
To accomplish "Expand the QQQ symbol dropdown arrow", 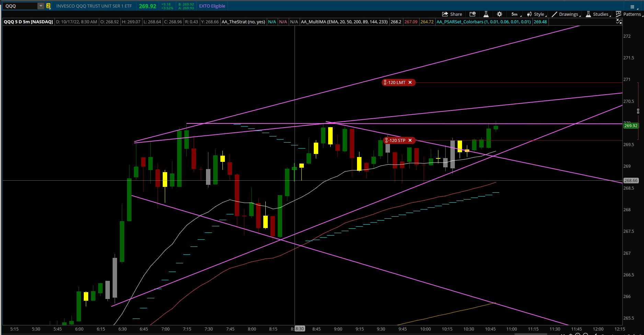I will point(41,6).
